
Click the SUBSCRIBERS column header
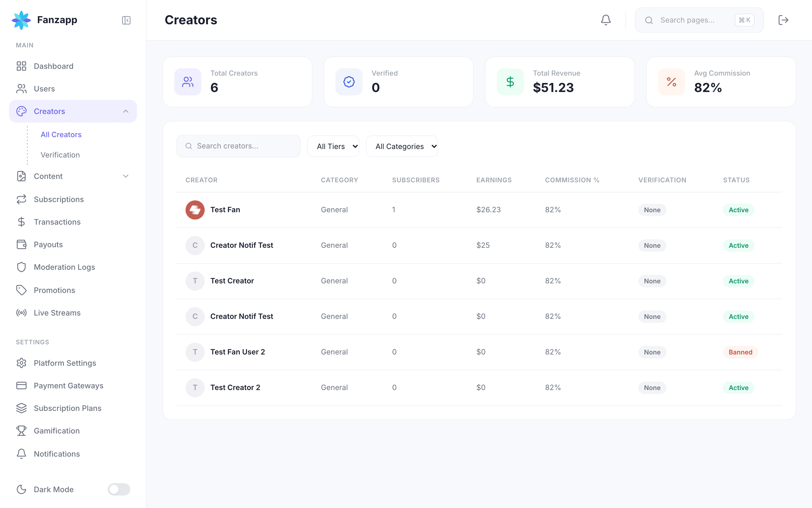tap(416, 180)
